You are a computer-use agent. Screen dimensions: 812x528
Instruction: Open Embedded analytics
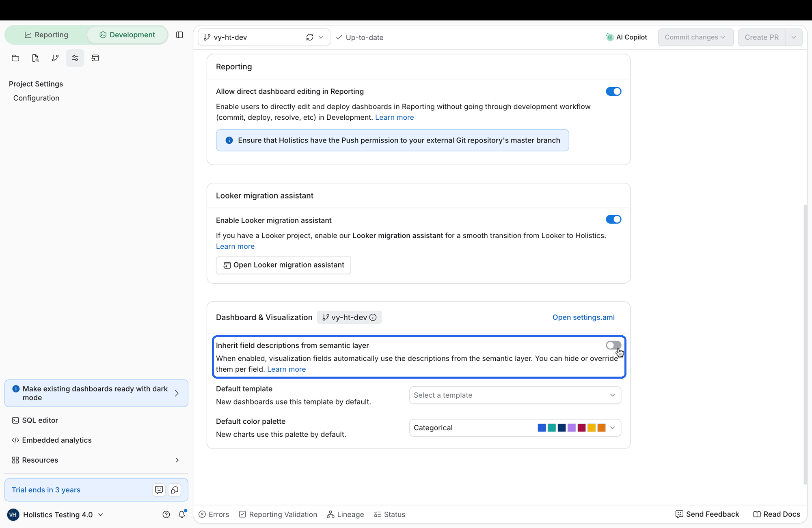tap(52, 440)
